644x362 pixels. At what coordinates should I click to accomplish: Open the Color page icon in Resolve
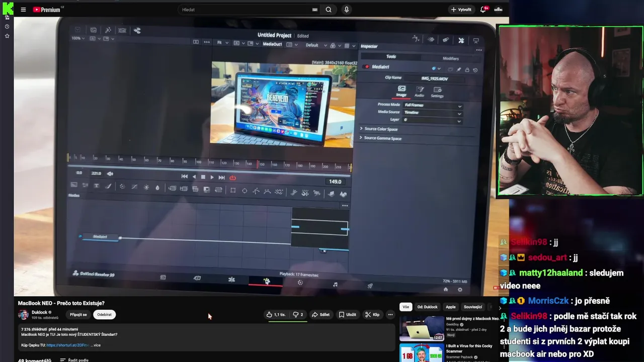click(300, 283)
